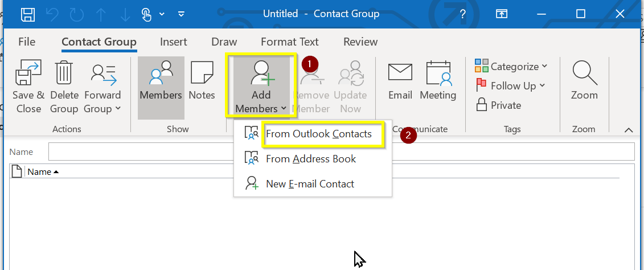Choose From Outlook Contacts menu item

pyautogui.click(x=313, y=134)
